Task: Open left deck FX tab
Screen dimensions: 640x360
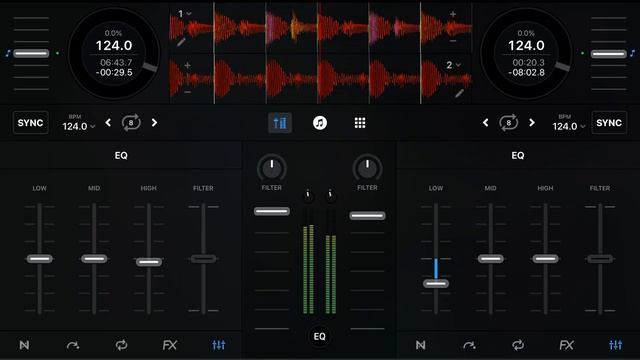Action: pos(170,345)
